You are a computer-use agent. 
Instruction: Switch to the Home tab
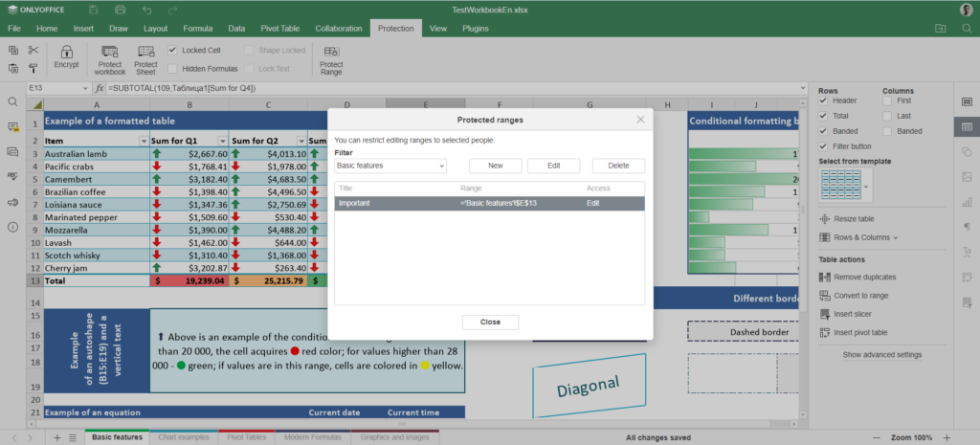pos(47,28)
